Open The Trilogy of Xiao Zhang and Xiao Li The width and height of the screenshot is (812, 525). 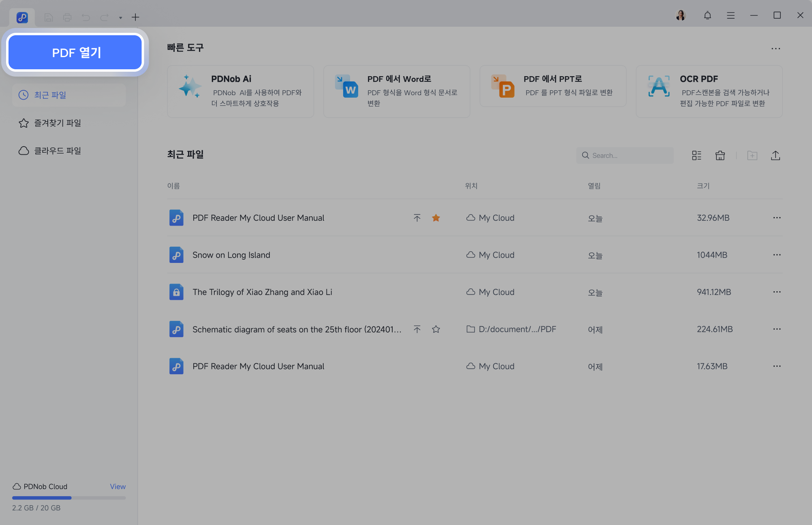click(262, 292)
